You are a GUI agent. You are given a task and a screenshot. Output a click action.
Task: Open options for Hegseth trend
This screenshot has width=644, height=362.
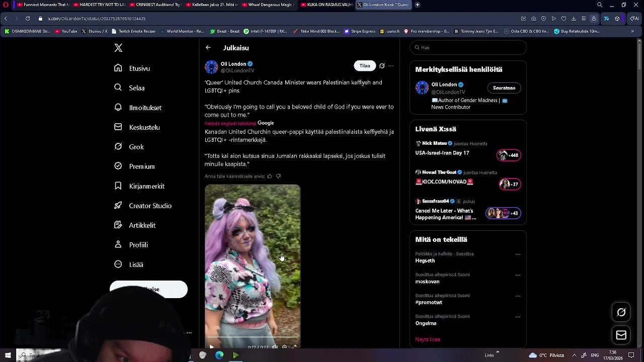[x=518, y=254]
